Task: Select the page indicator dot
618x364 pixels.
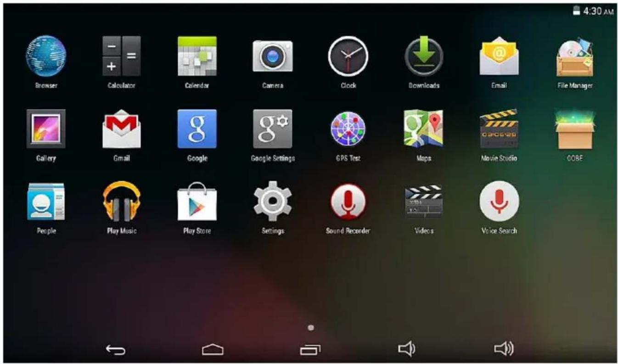Action: coord(311,328)
